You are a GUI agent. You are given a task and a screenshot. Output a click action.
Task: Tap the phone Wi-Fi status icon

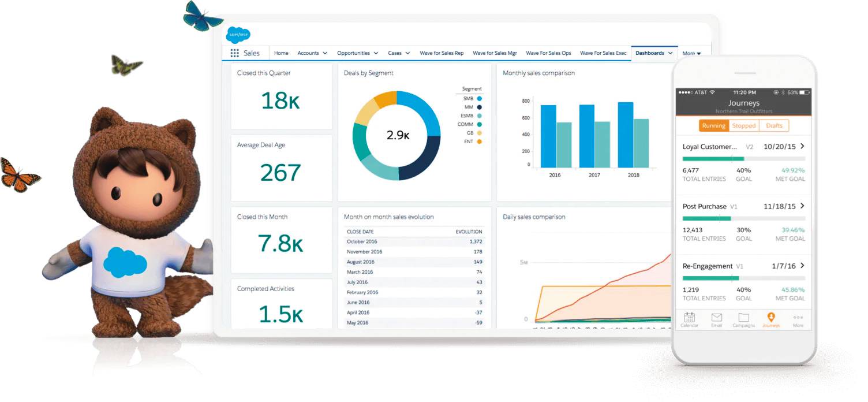click(712, 92)
